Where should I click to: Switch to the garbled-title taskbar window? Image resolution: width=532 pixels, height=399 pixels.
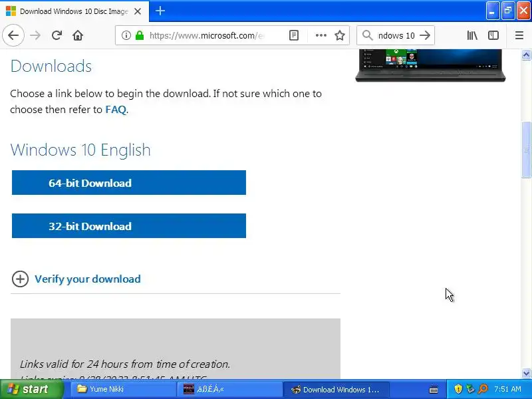[x=229, y=389]
